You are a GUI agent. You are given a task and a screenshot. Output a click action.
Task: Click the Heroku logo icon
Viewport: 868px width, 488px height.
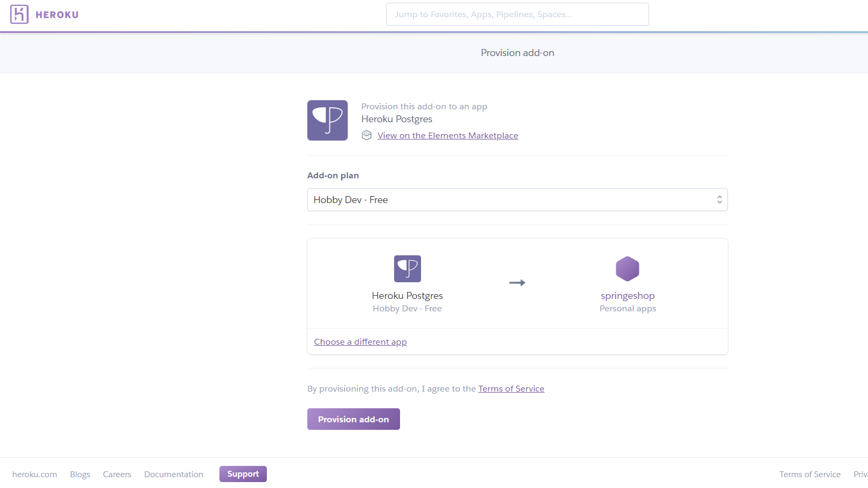(x=19, y=15)
